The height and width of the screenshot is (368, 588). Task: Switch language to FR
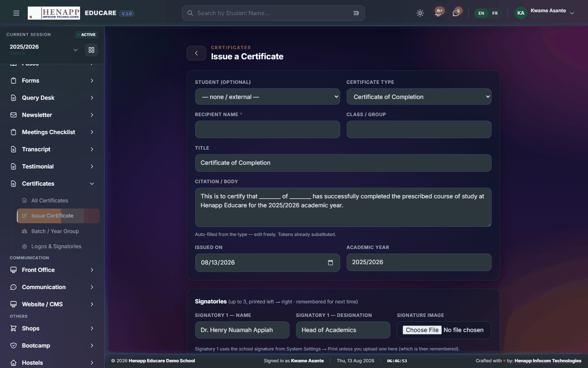coord(495,13)
